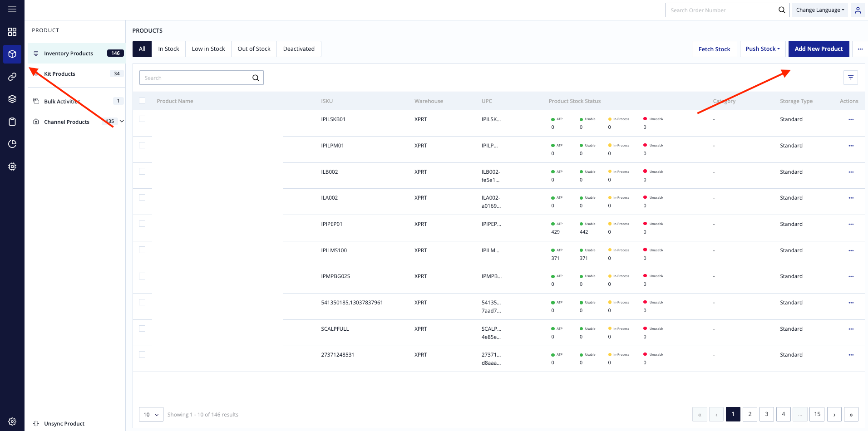Open the stacked layers sidebar icon

click(x=12, y=99)
